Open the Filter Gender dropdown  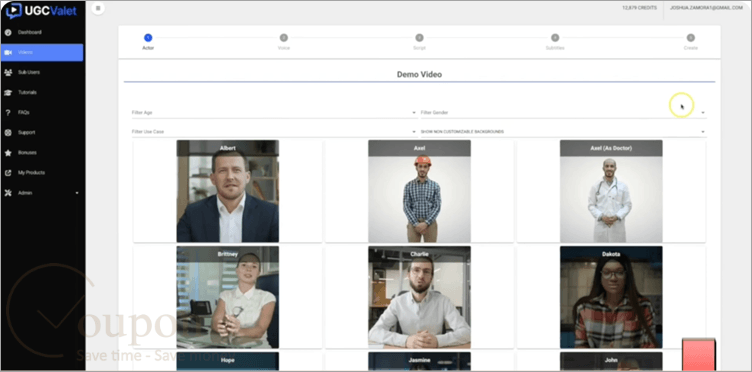tap(563, 113)
